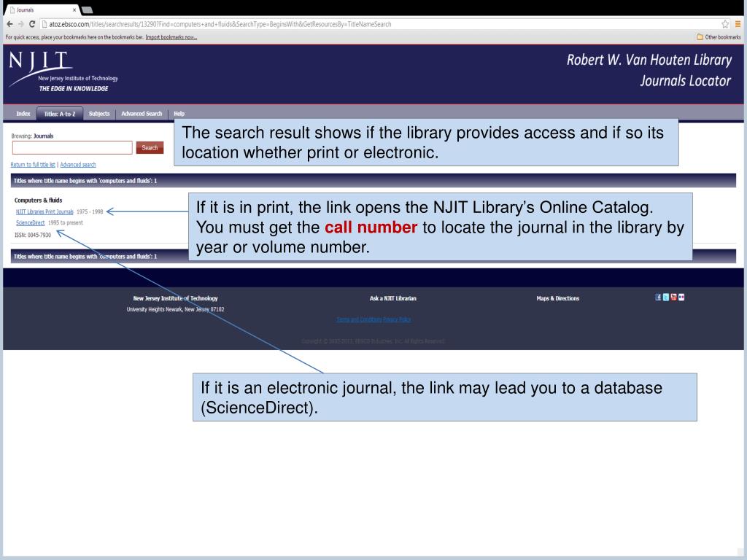Click the ISSN: 0045-7930 text
The width and height of the screenshot is (747, 560).
pos(32,236)
